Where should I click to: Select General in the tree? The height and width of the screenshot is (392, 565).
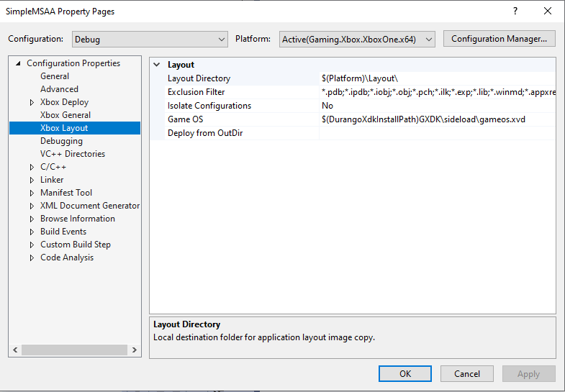pos(55,76)
